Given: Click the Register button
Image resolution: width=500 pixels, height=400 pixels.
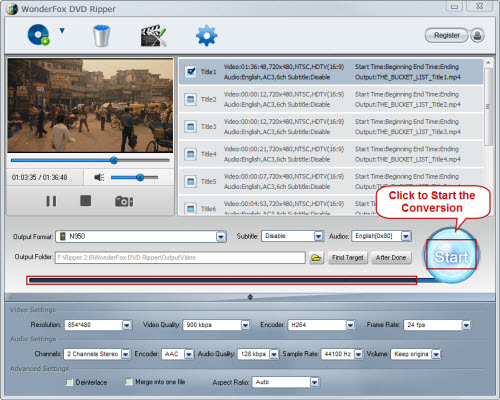Looking at the screenshot, I should coord(447,35).
